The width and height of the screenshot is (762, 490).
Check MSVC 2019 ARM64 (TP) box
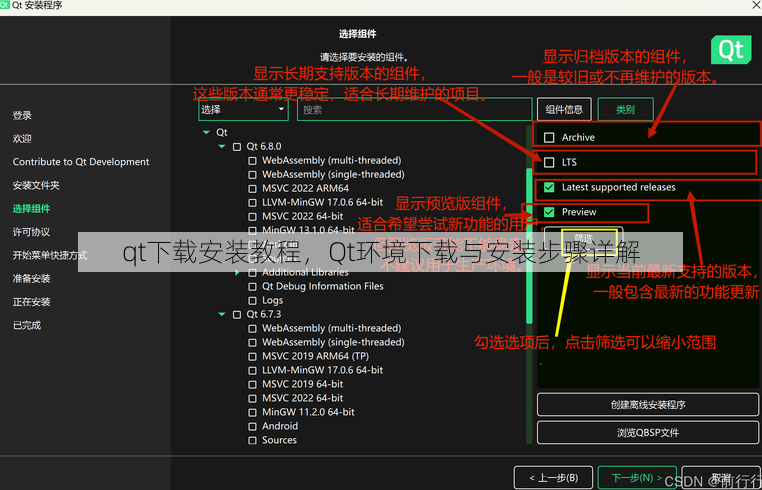tap(253, 356)
